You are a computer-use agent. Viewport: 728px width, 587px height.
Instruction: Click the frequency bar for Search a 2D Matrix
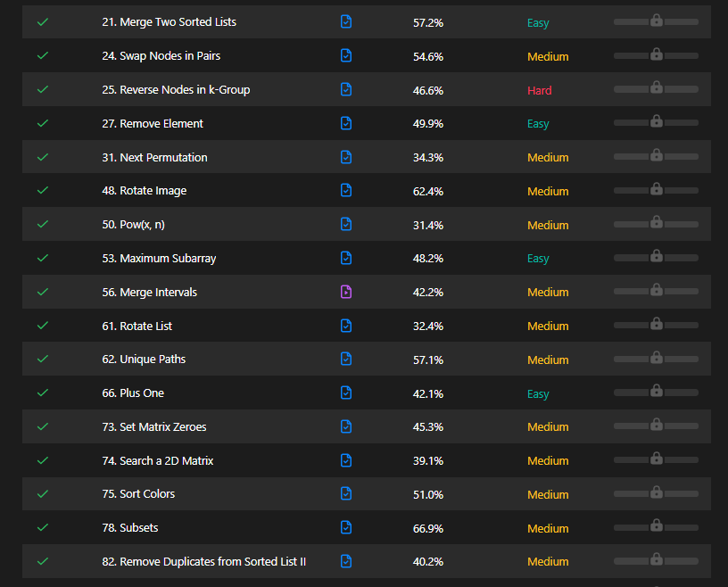[656, 459]
